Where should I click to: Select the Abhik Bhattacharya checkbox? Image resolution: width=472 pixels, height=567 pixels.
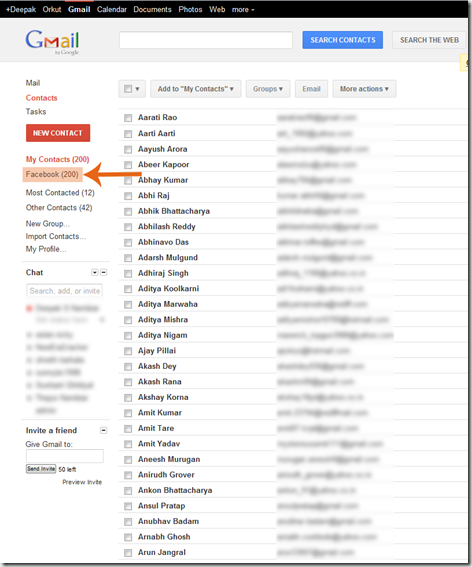tap(128, 212)
